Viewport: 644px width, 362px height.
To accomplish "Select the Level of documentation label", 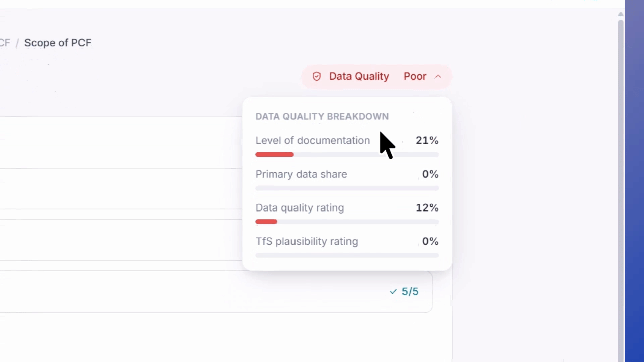I will [x=313, y=140].
